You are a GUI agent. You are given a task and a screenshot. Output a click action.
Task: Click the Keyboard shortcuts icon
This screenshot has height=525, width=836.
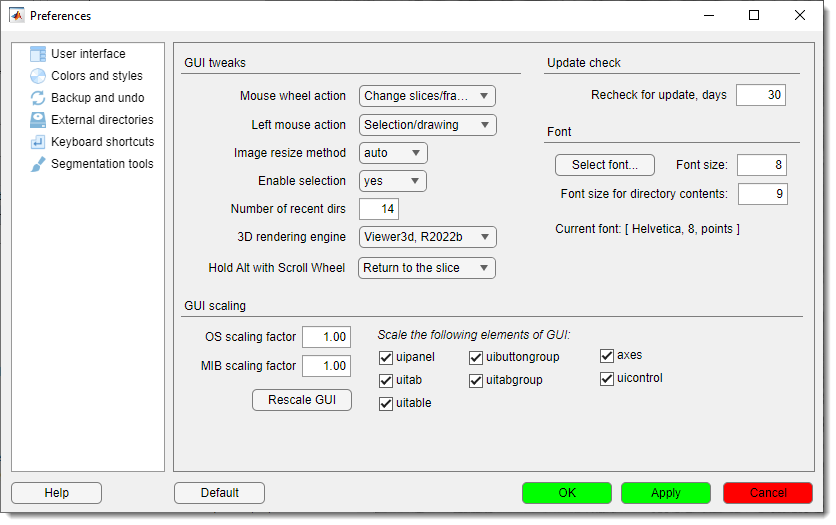[38, 142]
